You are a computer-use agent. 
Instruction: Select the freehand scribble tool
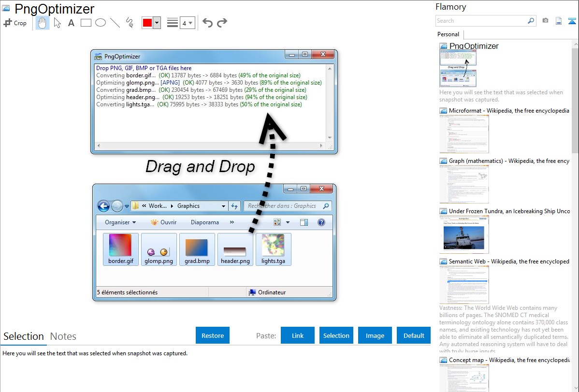(130, 23)
